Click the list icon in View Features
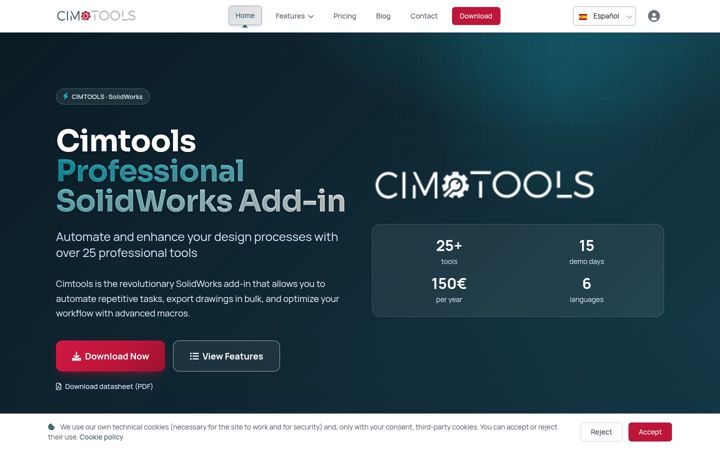The width and height of the screenshot is (720, 450). pyautogui.click(x=194, y=356)
